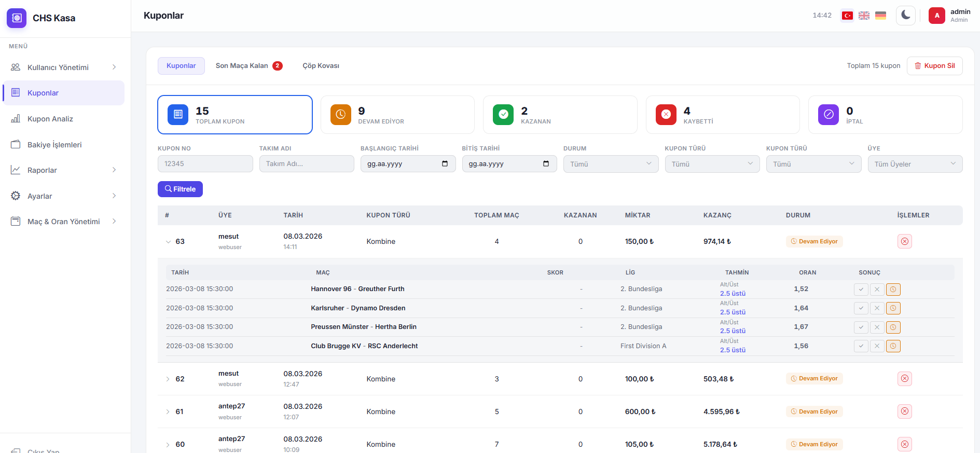Switch to Son Maça Kalan tab
The width and height of the screenshot is (980, 453).
click(x=249, y=66)
